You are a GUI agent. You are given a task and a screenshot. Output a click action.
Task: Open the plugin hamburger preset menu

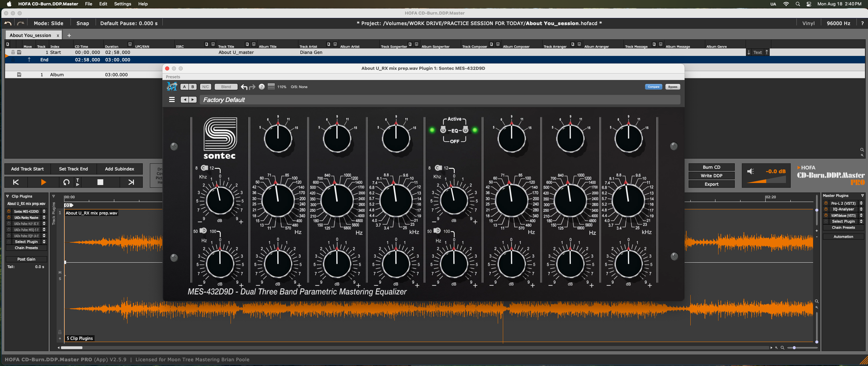172,100
